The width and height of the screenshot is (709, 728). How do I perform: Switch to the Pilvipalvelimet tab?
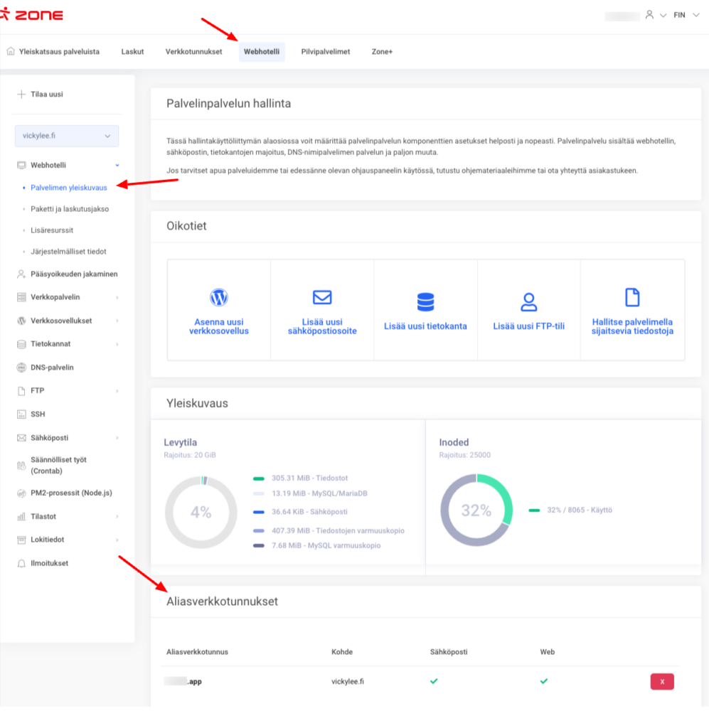click(x=326, y=52)
